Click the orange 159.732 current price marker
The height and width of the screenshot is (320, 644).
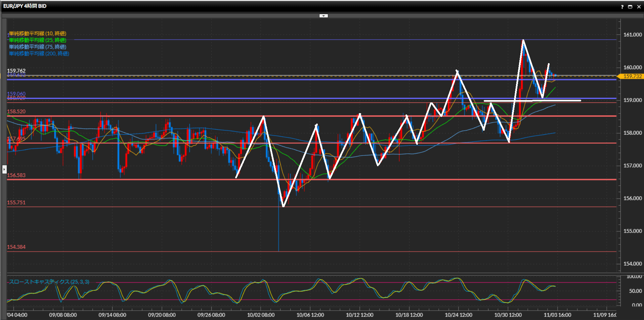click(x=632, y=77)
